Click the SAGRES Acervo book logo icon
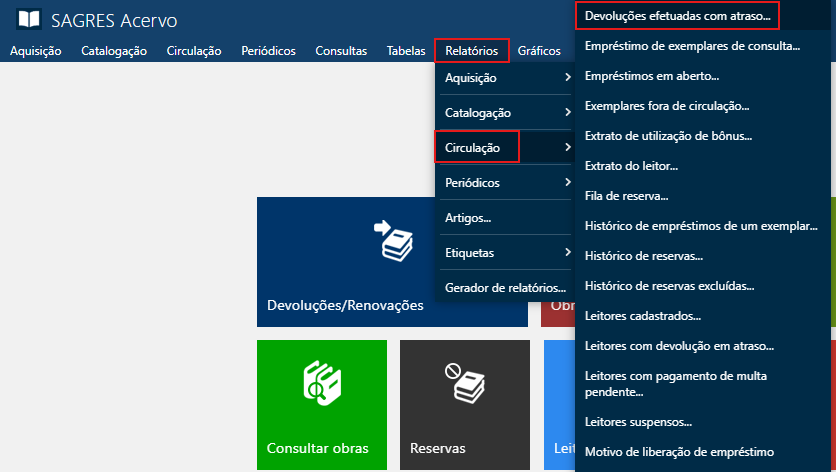The height and width of the screenshot is (472, 836). click(x=30, y=19)
